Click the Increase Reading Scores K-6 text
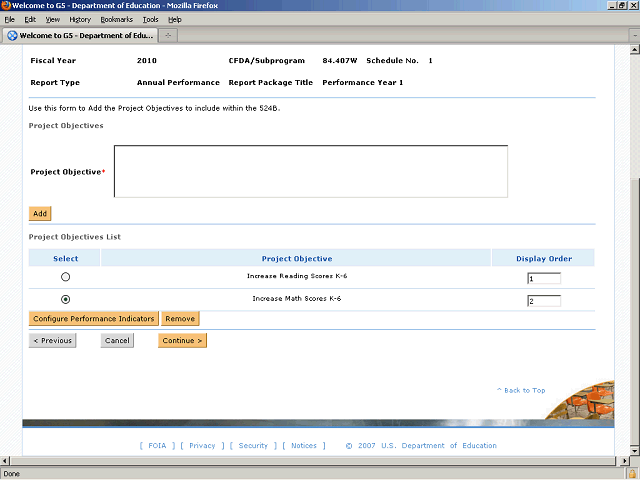The image size is (640, 480). (x=297, y=276)
